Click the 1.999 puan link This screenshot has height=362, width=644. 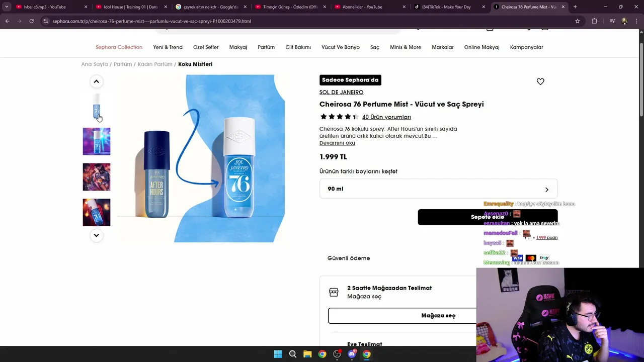coord(547,237)
